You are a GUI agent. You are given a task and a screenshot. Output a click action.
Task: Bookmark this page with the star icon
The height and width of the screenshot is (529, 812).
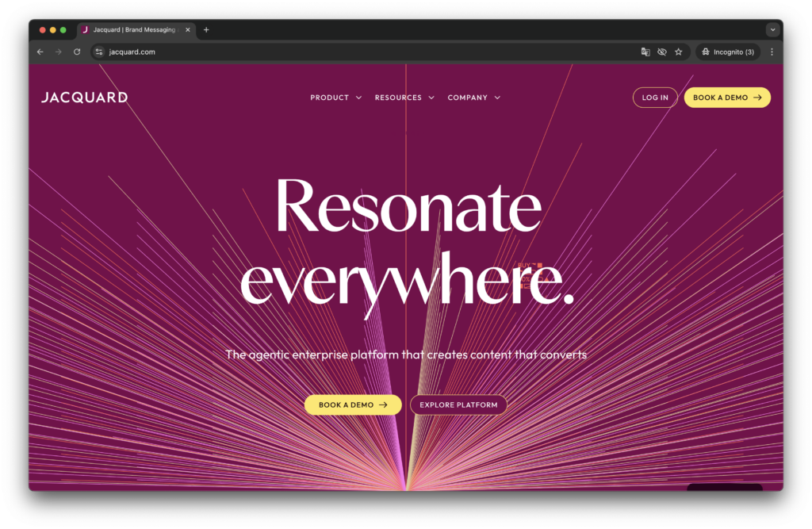678,52
